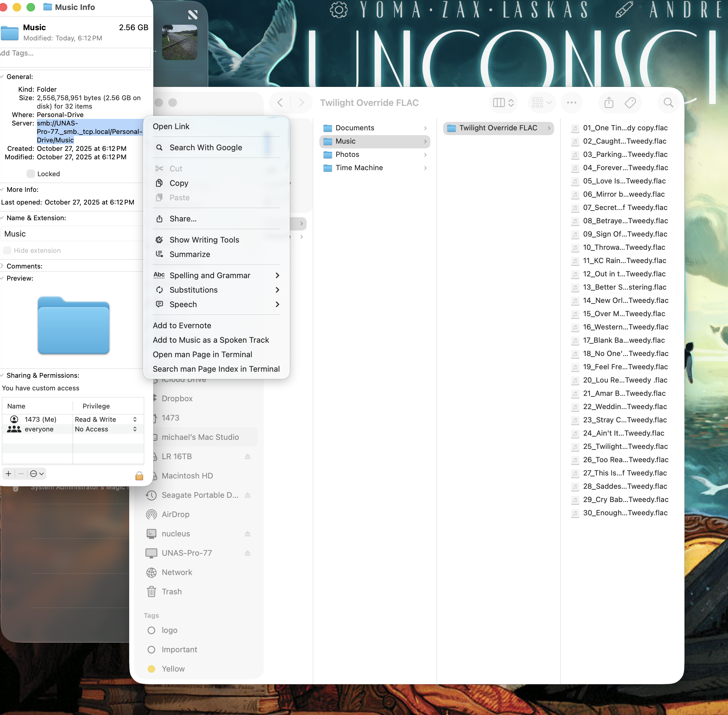Open AirDrop in the sidebar
Viewport: 728px width, 715px height.
tap(175, 514)
